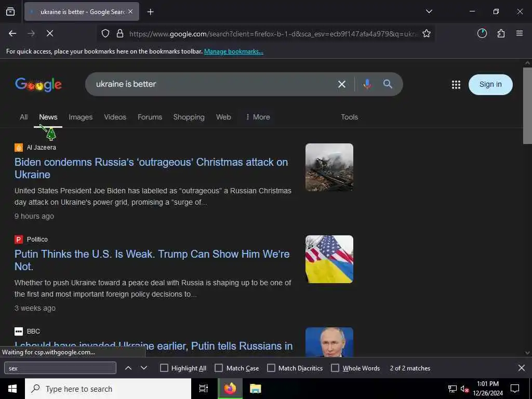The image size is (532, 399).
Task: Close the 'ukraine is better' tab
Action: pyautogui.click(x=130, y=11)
